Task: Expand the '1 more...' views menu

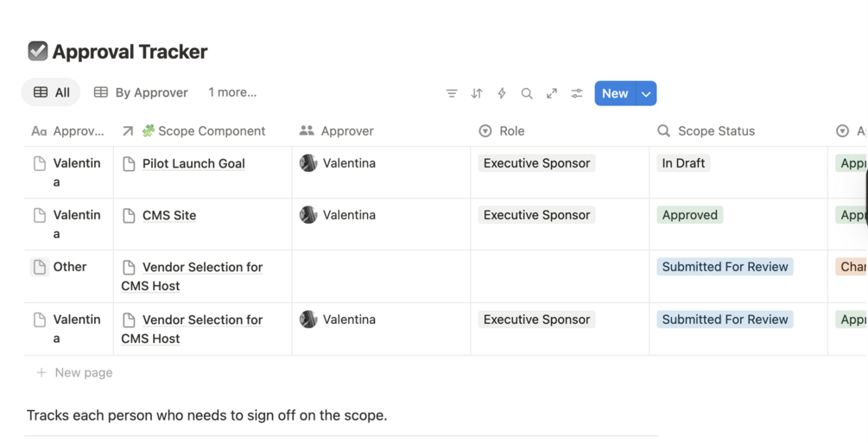Action: pyautogui.click(x=232, y=92)
